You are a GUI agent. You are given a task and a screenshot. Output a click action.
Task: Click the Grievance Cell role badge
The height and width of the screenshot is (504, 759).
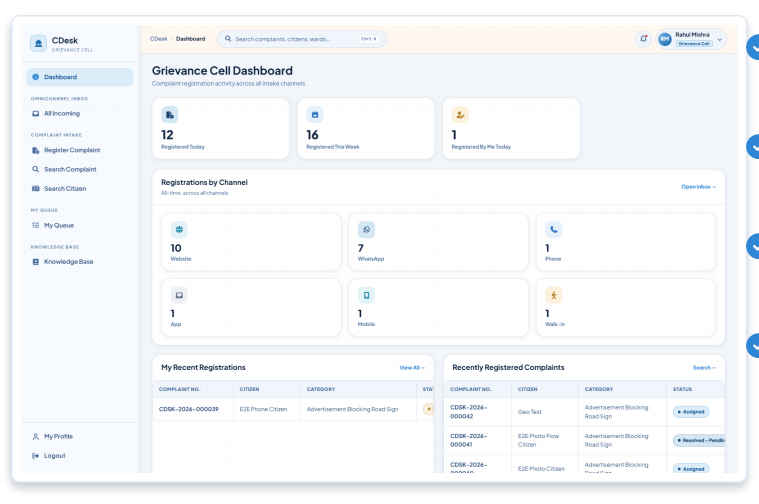click(694, 44)
